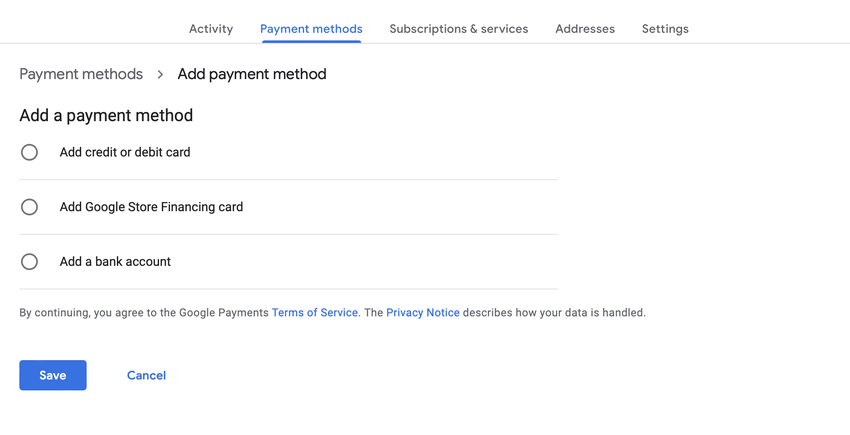Switch to Subscriptions & services tab
This screenshot has height=435, width=850.
click(459, 29)
